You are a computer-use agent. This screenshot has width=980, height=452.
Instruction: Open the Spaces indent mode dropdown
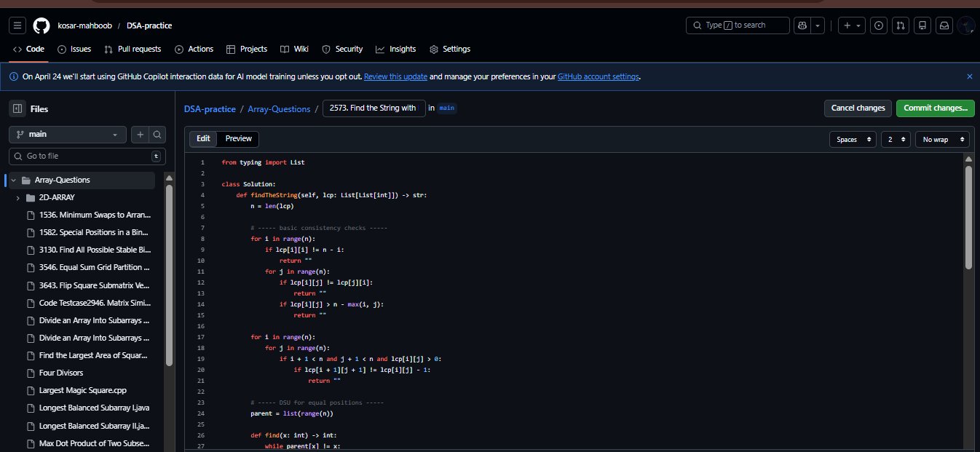853,139
